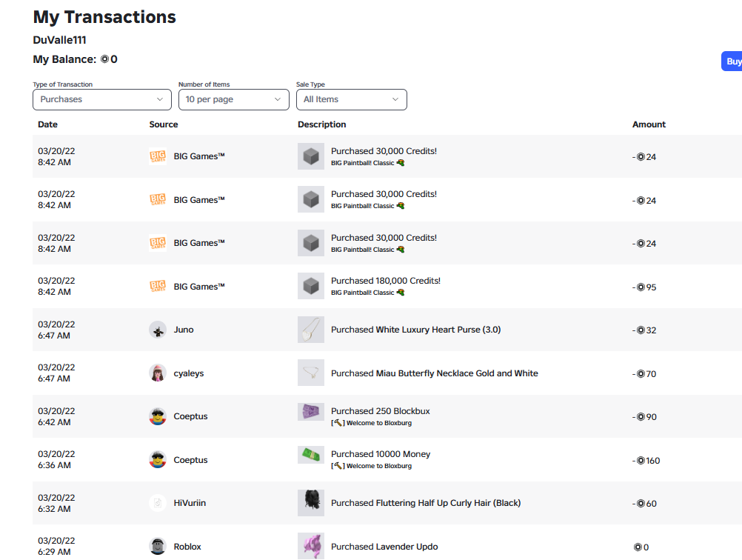Click the 250 Blockbux ticket icon
Image resolution: width=742 pixels, height=560 pixels.
[311, 411]
